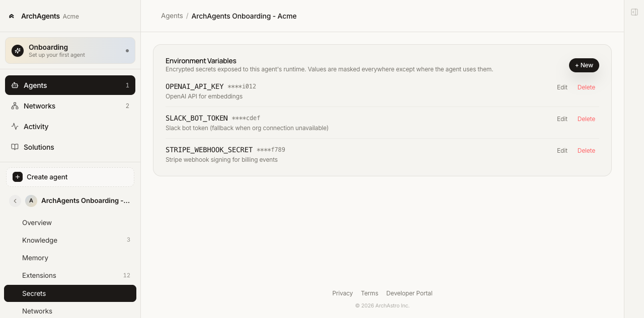
Task: Click the STRIPE_WEBHOOK_SECRET variable name
Action: [x=209, y=150]
